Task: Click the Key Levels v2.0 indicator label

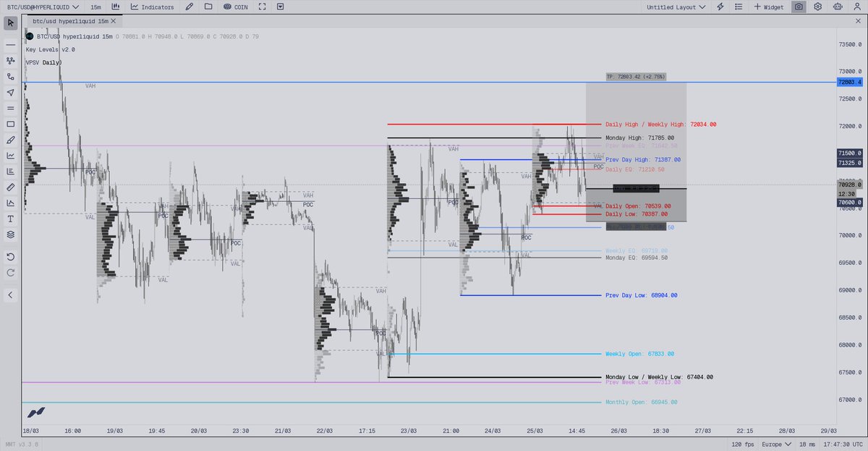Action: point(50,49)
